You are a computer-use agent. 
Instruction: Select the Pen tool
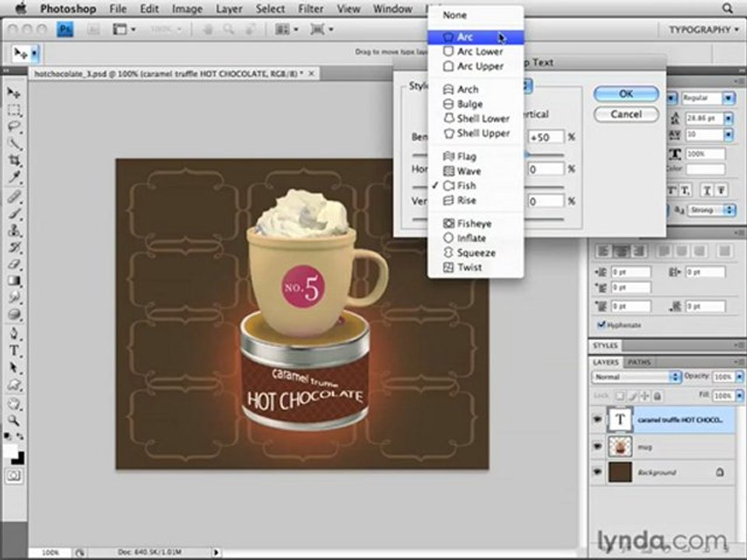coord(14,333)
